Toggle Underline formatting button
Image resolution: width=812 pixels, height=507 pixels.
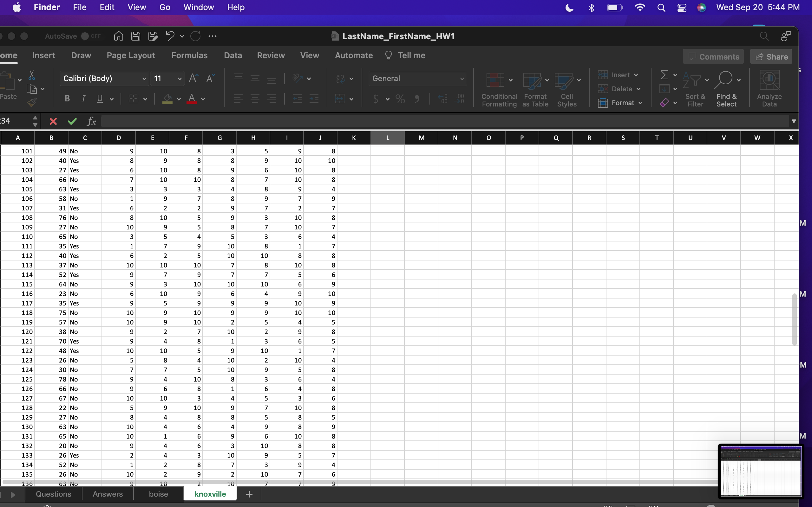99,98
